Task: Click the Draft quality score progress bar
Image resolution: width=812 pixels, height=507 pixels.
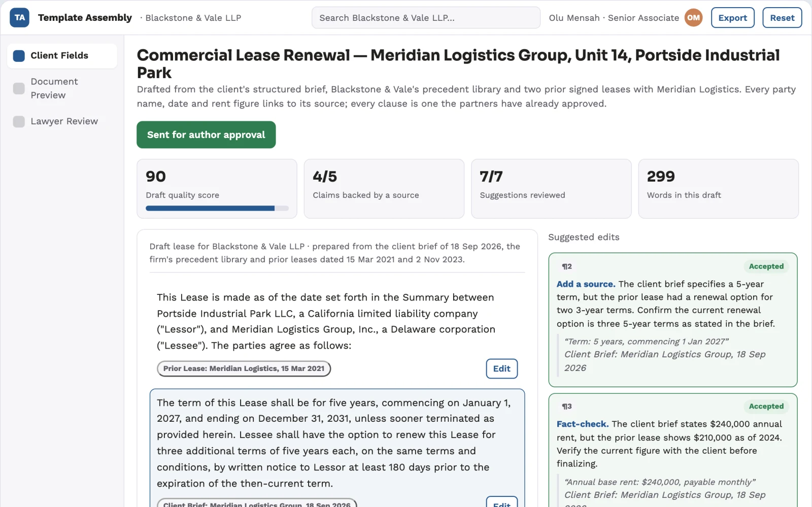Action: pyautogui.click(x=217, y=208)
